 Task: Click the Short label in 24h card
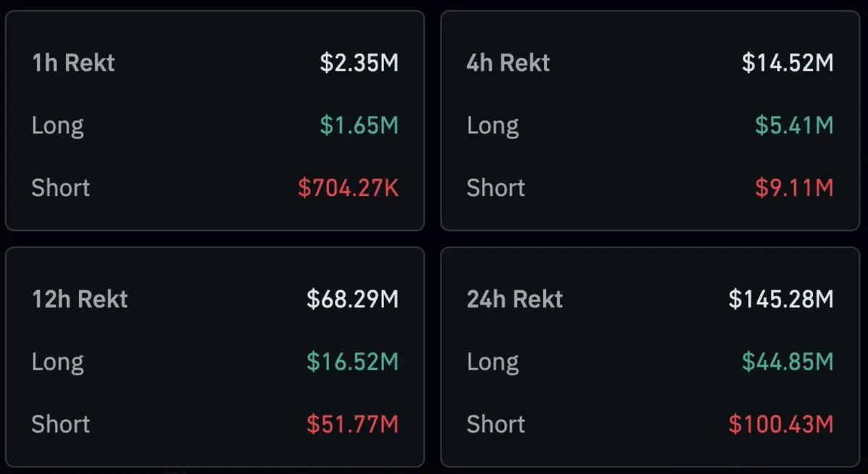(495, 424)
